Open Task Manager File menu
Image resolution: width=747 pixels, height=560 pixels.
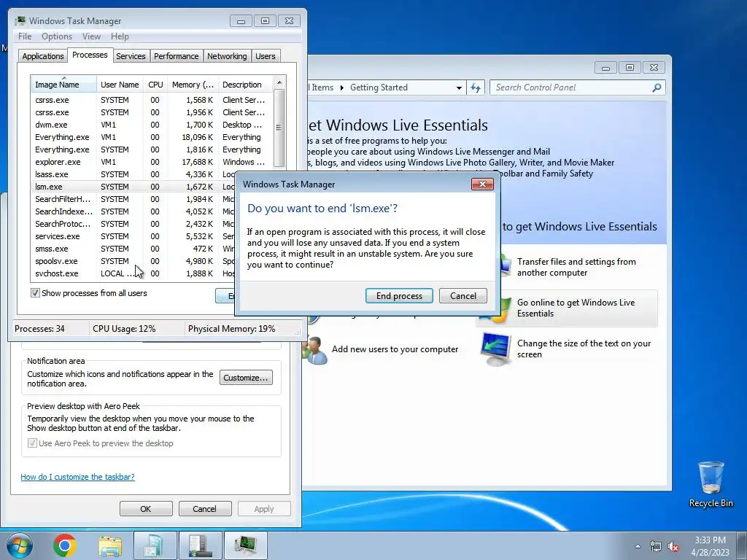(25, 36)
